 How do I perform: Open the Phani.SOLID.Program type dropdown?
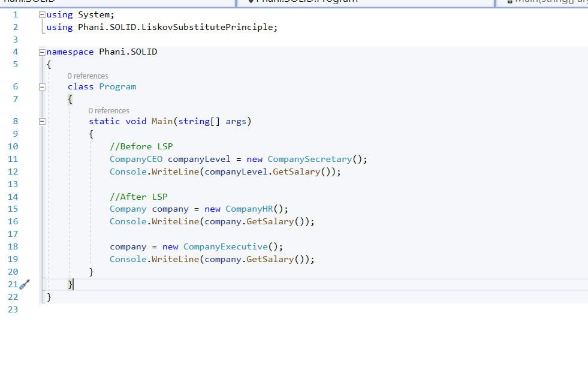click(366, 2)
